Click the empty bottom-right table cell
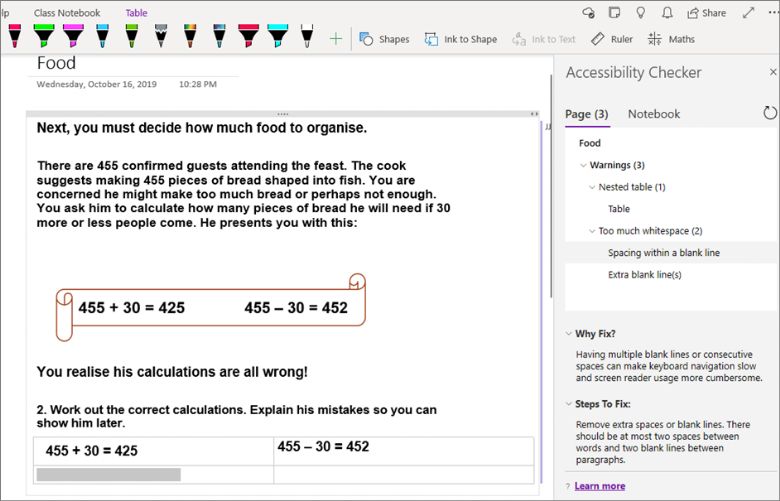This screenshot has width=780, height=501. coord(403,474)
